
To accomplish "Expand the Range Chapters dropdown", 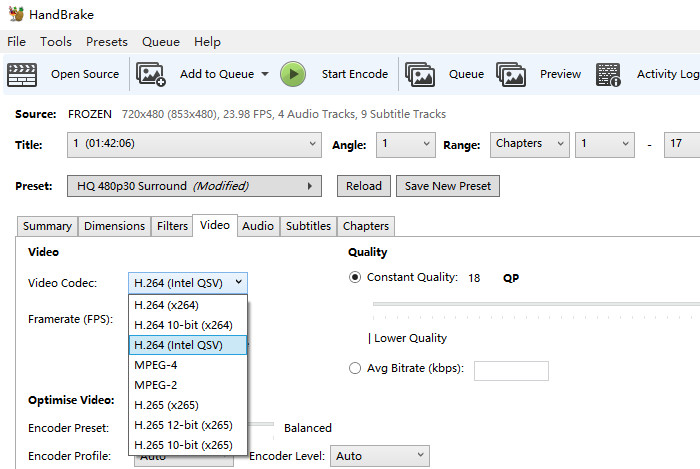I will (529, 144).
